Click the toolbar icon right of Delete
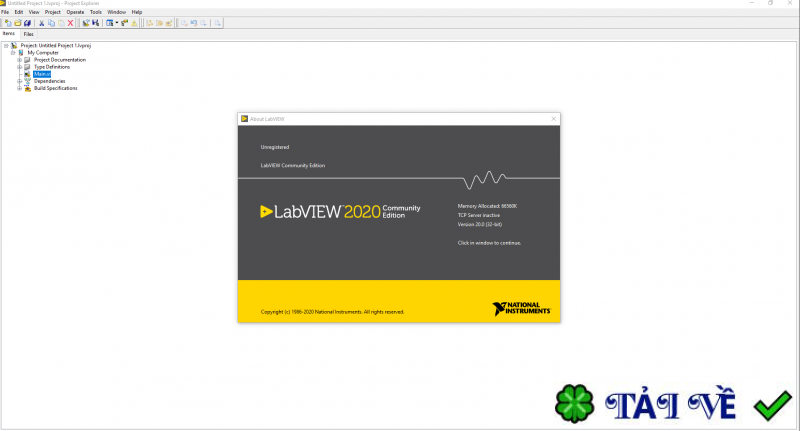 click(x=86, y=23)
